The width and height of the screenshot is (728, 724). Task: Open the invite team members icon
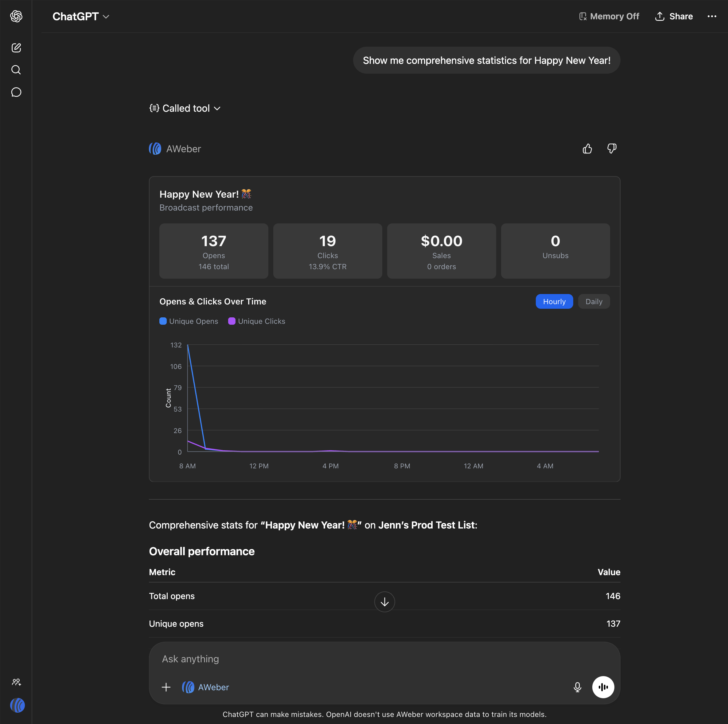tap(16, 682)
